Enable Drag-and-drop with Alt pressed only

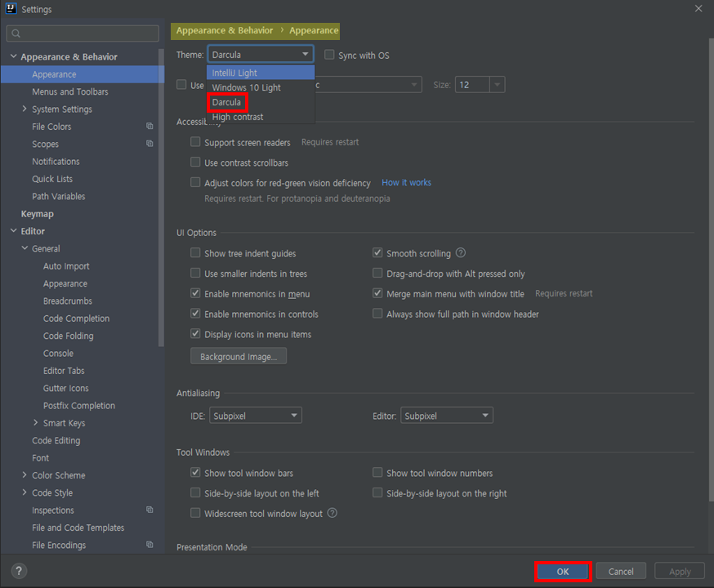(377, 273)
